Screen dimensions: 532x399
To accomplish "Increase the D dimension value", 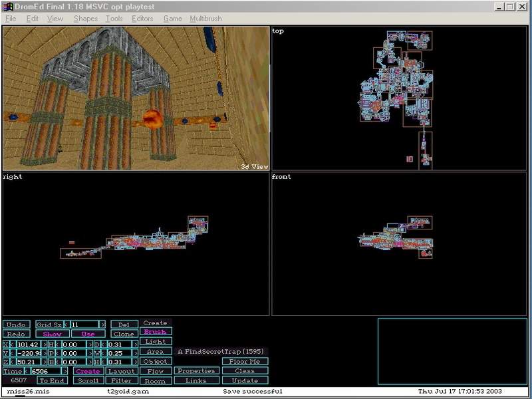I will (136, 344).
